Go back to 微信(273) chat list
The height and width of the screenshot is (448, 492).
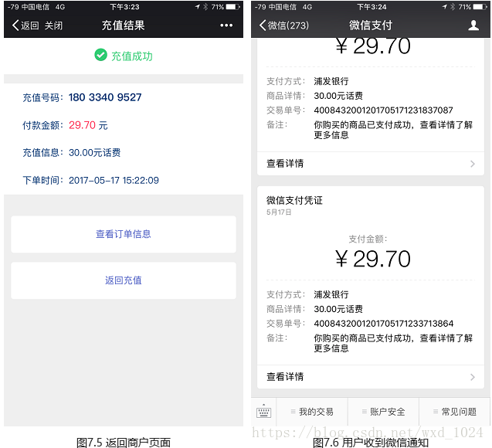pyautogui.click(x=284, y=25)
